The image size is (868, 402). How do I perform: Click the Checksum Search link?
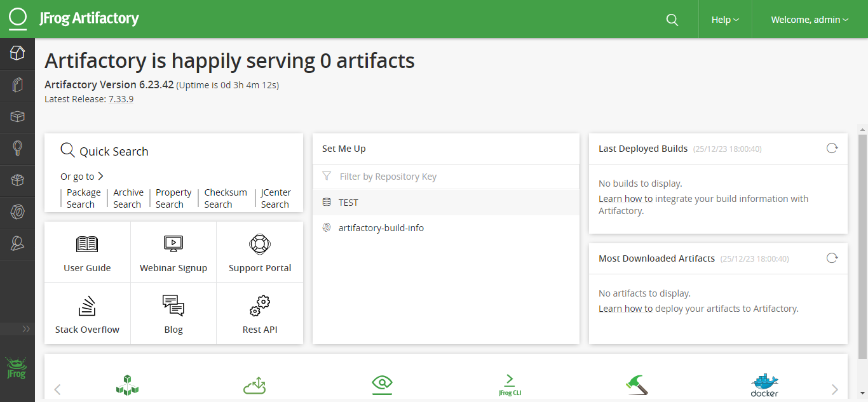[x=225, y=198]
